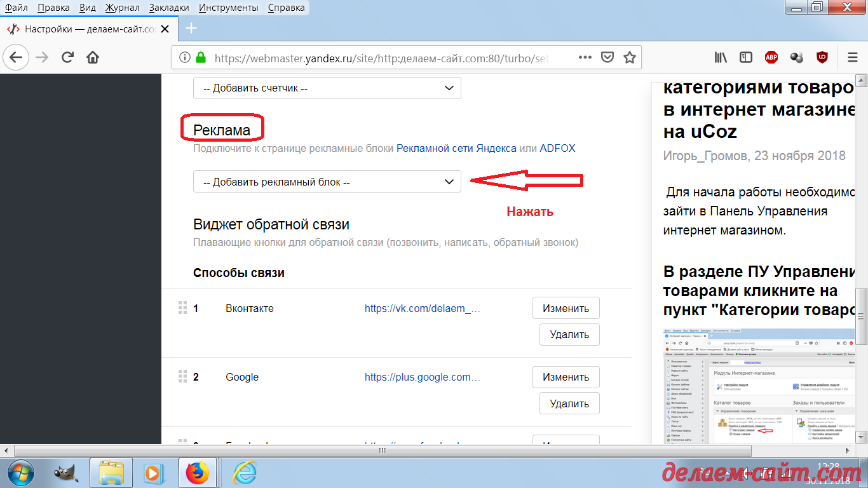Image resolution: width=868 pixels, height=488 pixels.
Task: Bookmark this page with the star
Action: point(629,57)
